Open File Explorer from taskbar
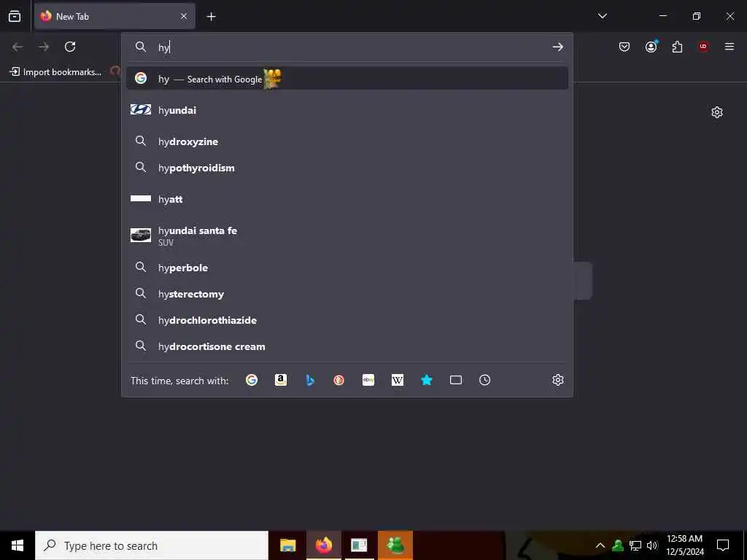This screenshot has height=560, width=747. 287,545
